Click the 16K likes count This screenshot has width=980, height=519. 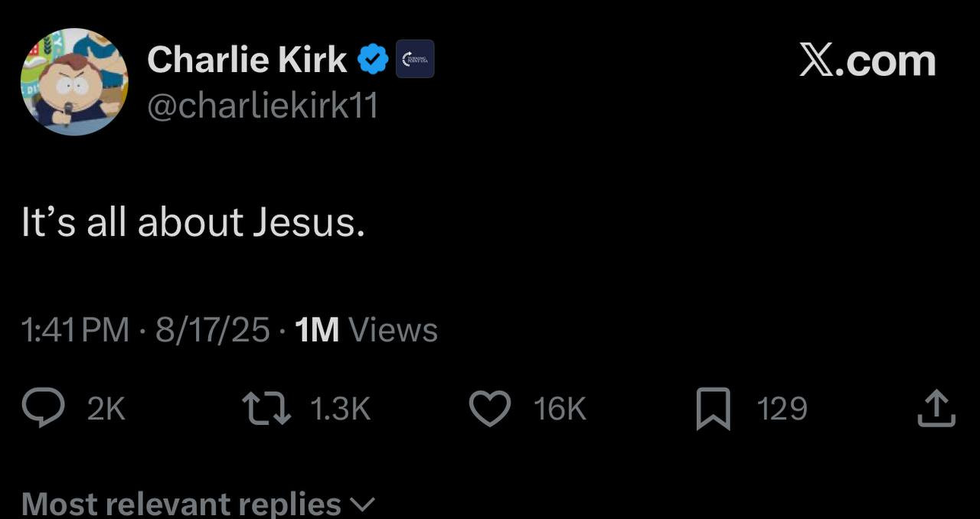pos(560,410)
